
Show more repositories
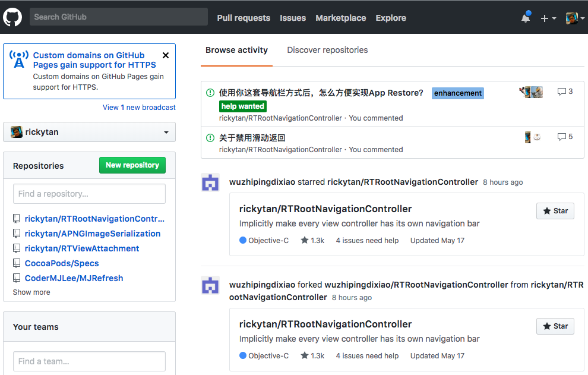[31, 292]
